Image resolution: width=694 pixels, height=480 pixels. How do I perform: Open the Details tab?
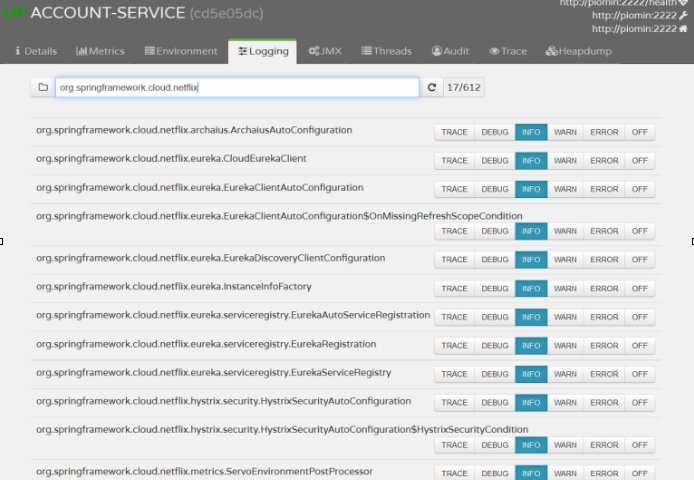click(36, 51)
